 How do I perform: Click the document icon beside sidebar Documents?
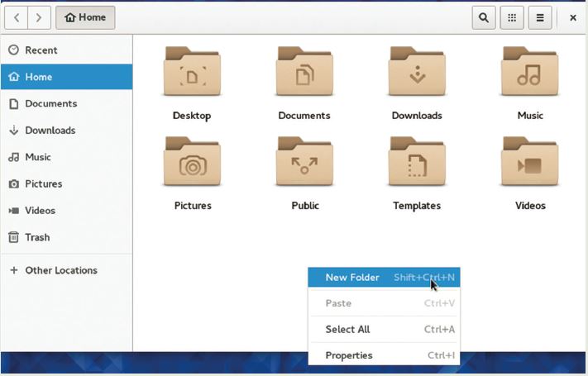(x=13, y=104)
